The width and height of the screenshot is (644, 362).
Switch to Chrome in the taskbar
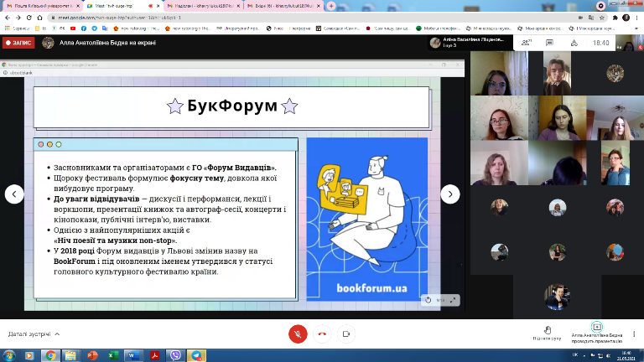50,355
